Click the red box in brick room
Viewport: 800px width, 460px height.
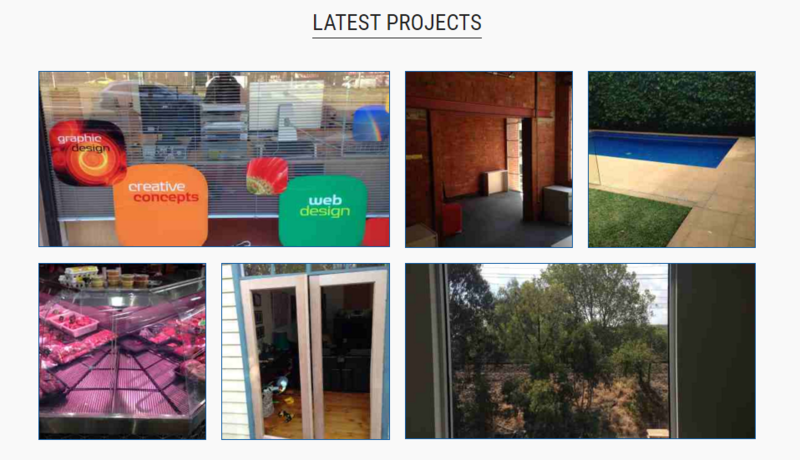pos(452,218)
